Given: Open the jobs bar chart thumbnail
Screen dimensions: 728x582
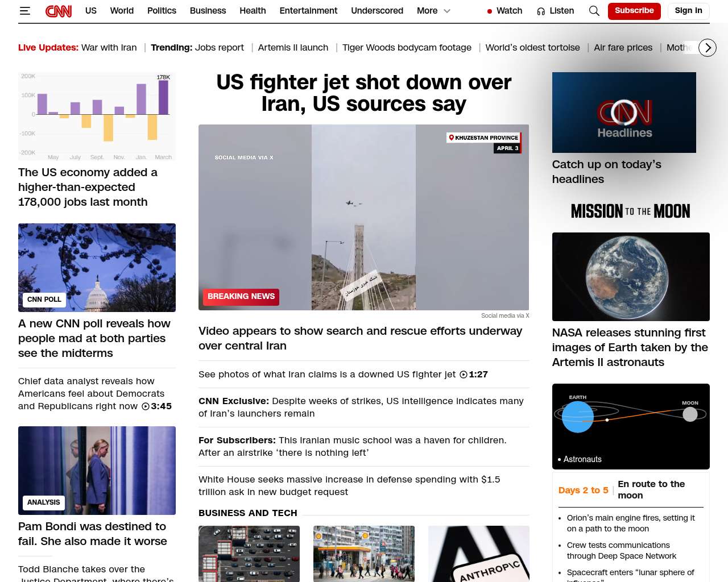Looking at the screenshot, I should (97, 117).
